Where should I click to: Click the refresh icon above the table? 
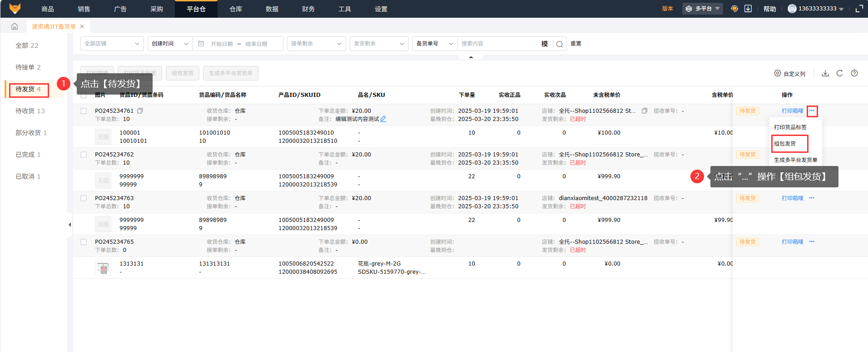point(839,73)
